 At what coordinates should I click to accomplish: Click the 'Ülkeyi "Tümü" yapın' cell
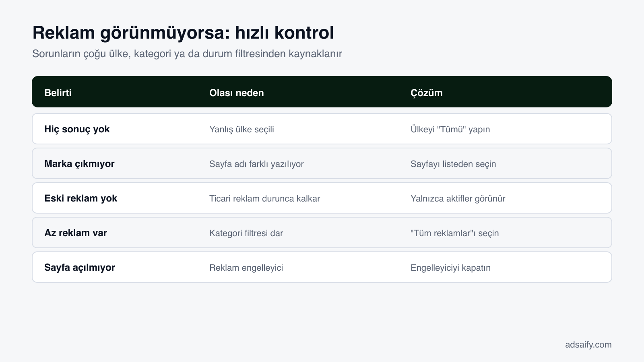(450, 130)
